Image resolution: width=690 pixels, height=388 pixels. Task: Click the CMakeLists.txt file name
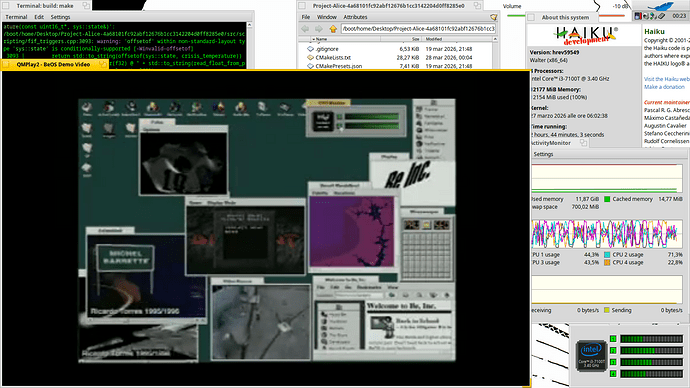tap(333, 58)
